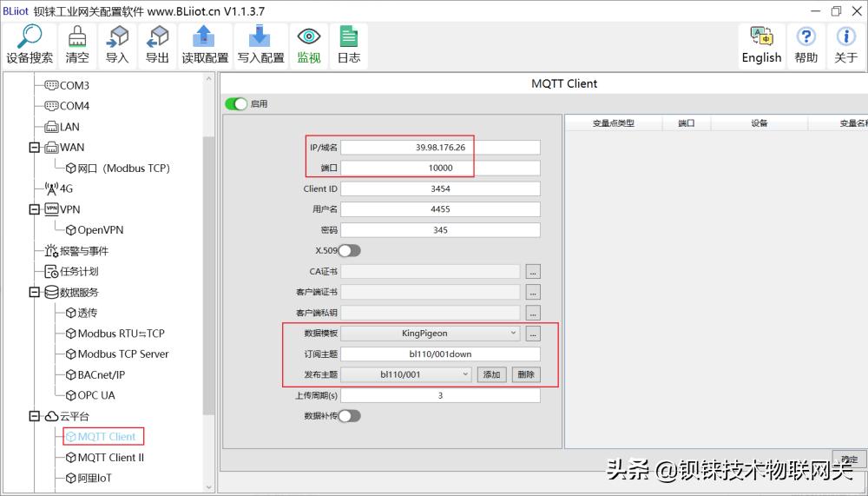Select the 云平台 cloud platform node
The height and width of the screenshot is (496, 868).
tap(67, 416)
